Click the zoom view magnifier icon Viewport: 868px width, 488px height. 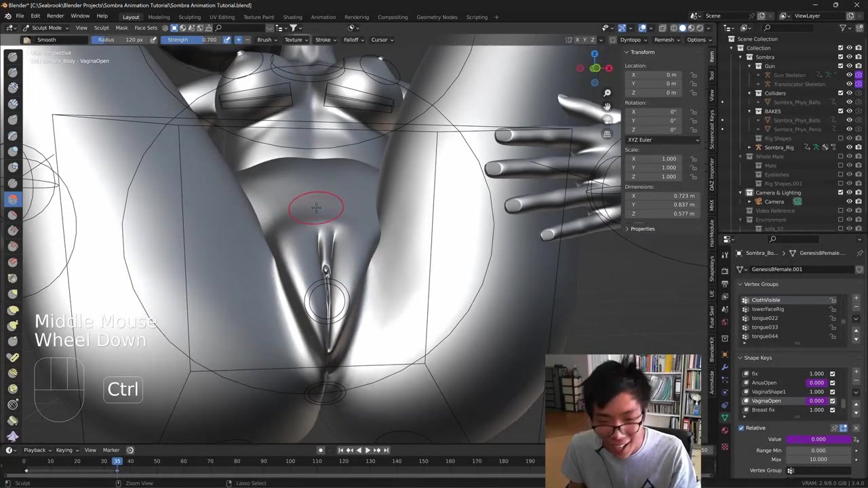607,93
